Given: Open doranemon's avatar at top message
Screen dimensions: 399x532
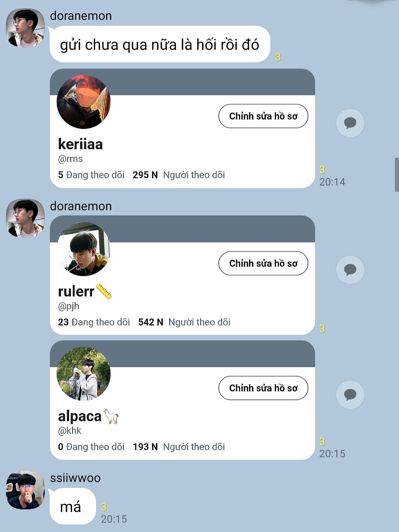Looking at the screenshot, I should click(x=25, y=28).
